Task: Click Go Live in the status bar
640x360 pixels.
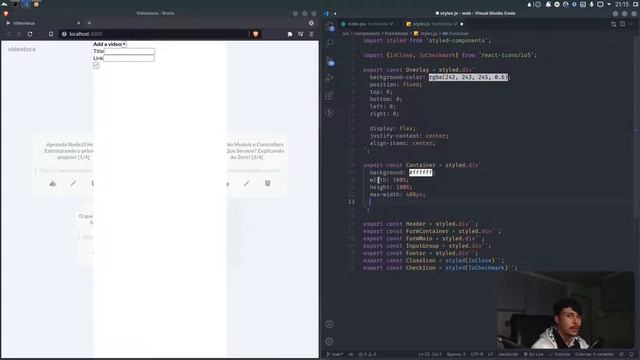Action: point(533,354)
